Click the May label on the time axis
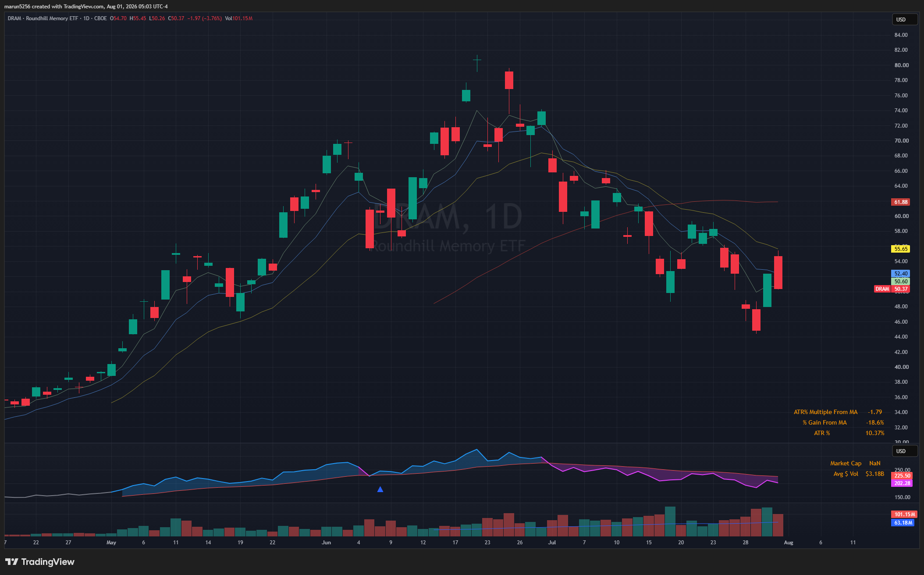The image size is (924, 575). (111, 543)
